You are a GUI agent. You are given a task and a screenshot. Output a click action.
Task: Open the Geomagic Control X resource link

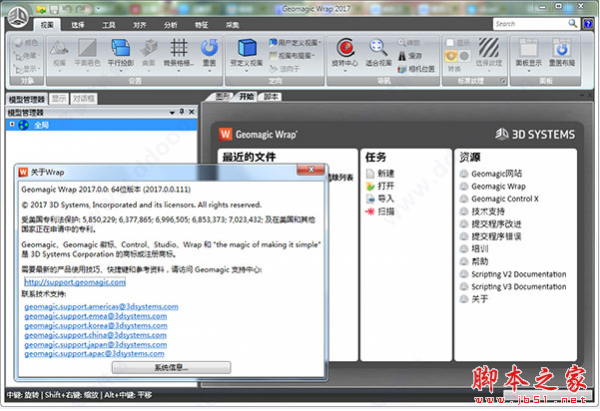[x=505, y=199]
